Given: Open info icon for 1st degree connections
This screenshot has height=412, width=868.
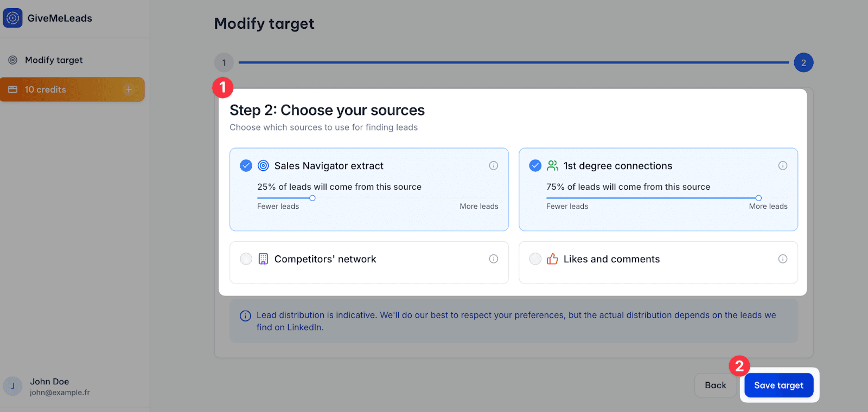Looking at the screenshot, I should coord(783,166).
